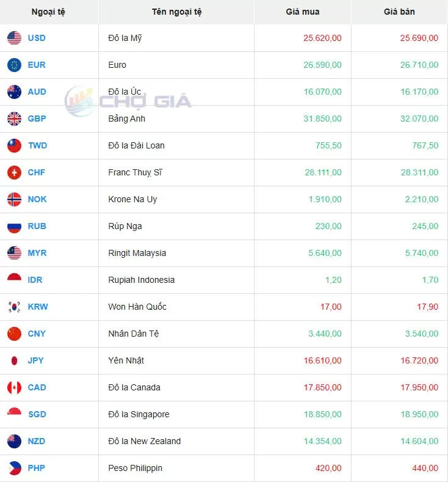The width and height of the screenshot is (448, 482).
Task: Click the Malaysian flag icon
Action: pos(14,253)
